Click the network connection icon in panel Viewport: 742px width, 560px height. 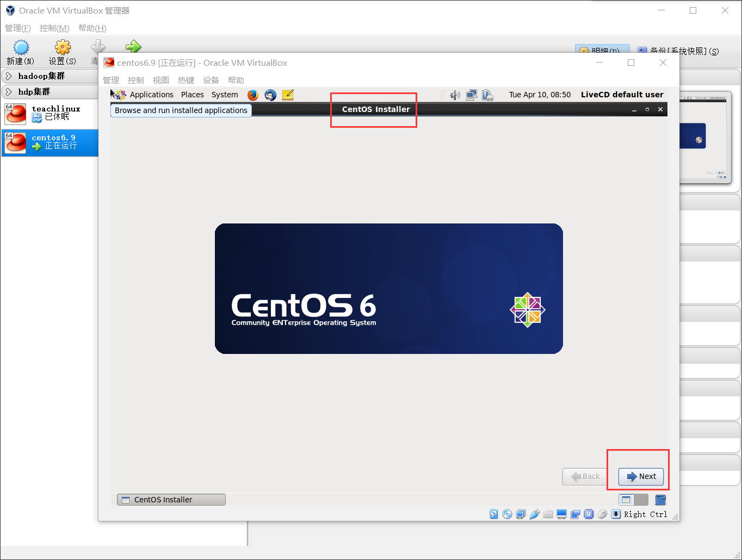coord(471,95)
